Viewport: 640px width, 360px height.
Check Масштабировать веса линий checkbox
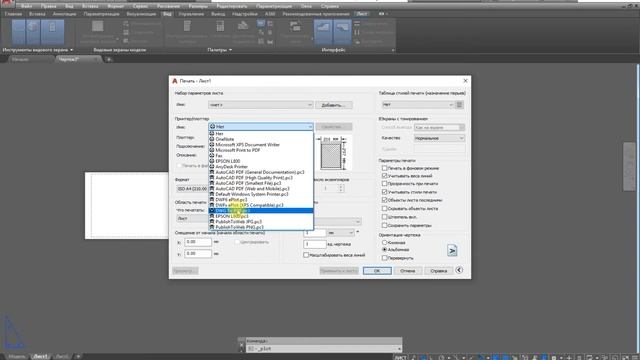tap(306, 255)
